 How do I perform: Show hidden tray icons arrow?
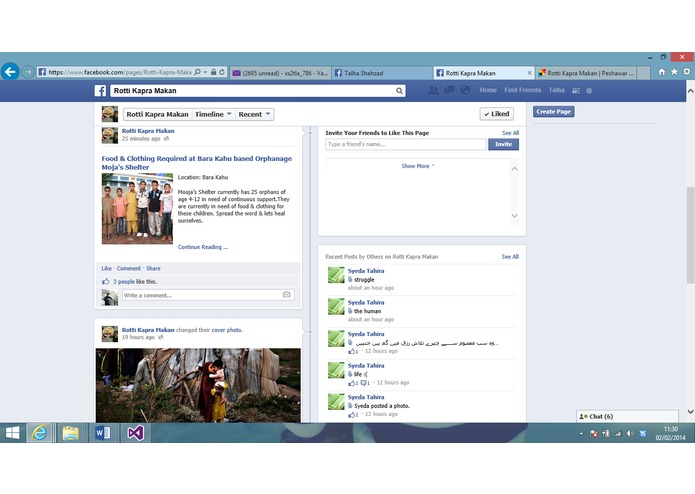point(581,434)
